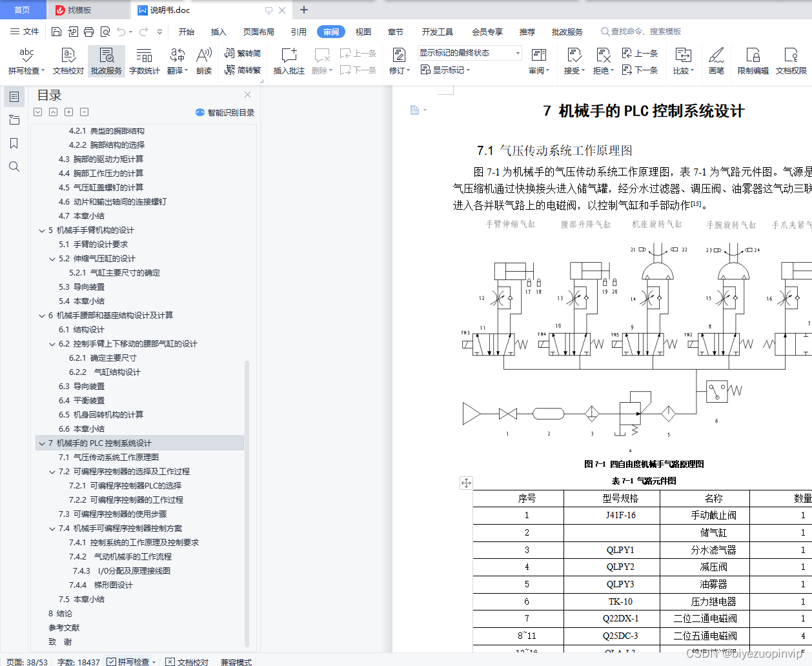The width and height of the screenshot is (812, 666).
Task: Click the table move handle above 序号
Action: (466, 483)
